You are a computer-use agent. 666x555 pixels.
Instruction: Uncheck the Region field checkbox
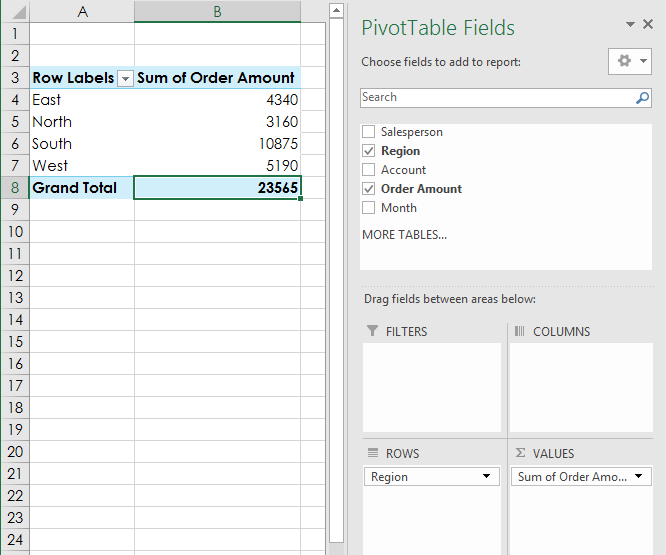369,151
